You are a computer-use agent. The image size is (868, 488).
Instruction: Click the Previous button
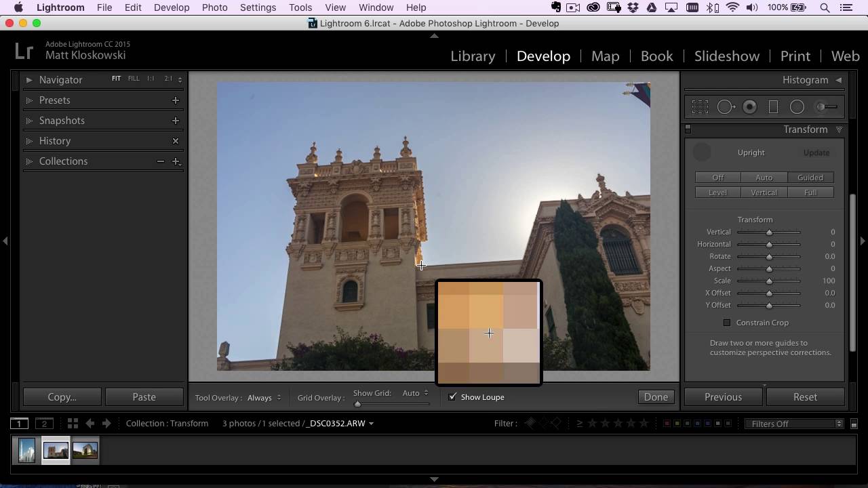(x=723, y=397)
